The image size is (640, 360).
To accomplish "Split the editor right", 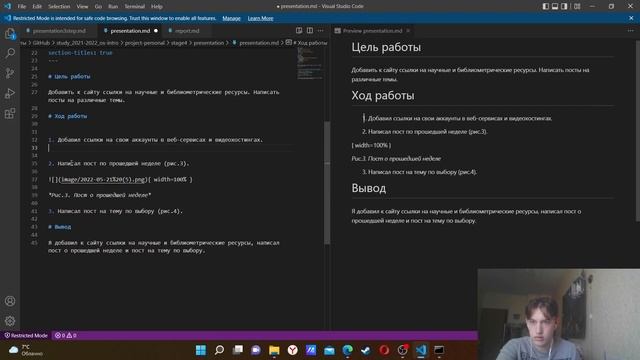I will pos(310,31).
